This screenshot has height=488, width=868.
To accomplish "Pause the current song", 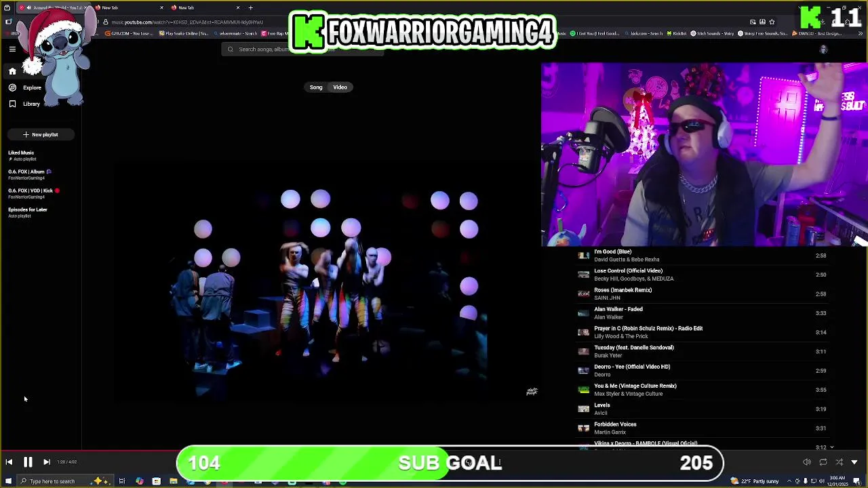I will pos(28,462).
